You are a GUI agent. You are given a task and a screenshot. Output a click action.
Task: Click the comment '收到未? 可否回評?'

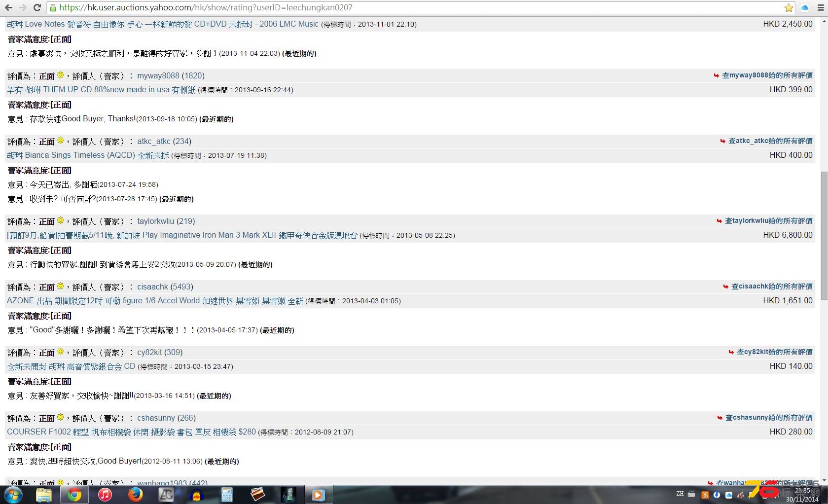(x=63, y=199)
